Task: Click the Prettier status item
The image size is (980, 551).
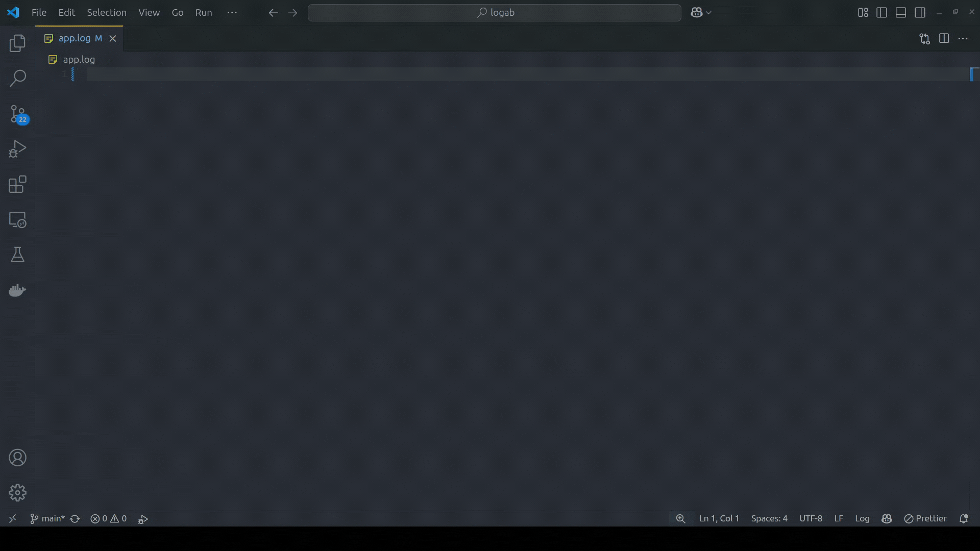Action: point(925,519)
